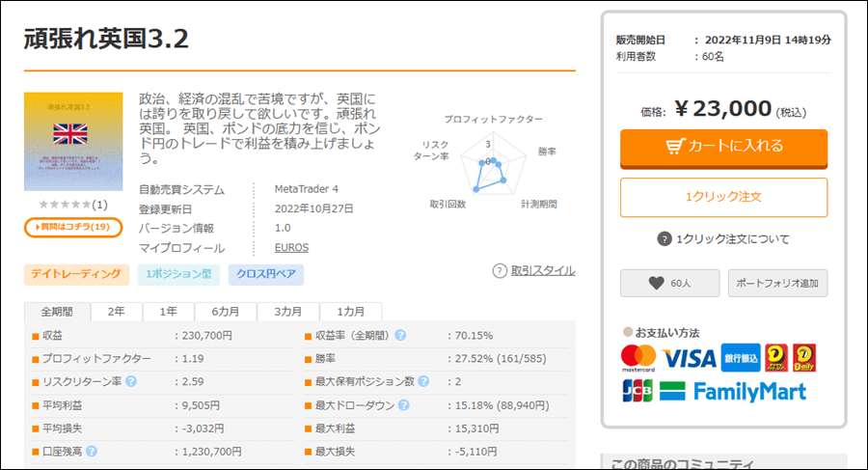868x470 pixels.
Task: Open the 質問はコチラ(19) questions button
Action: point(73,227)
